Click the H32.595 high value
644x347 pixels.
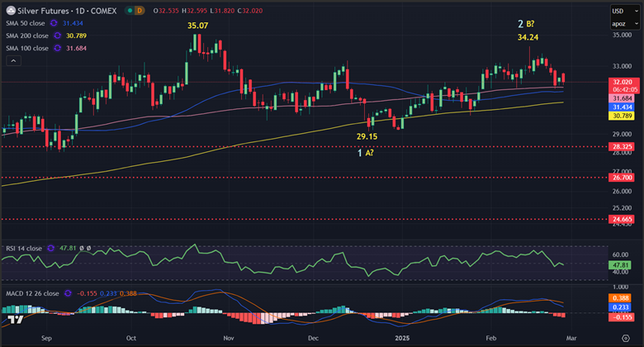tap(194, 11)
